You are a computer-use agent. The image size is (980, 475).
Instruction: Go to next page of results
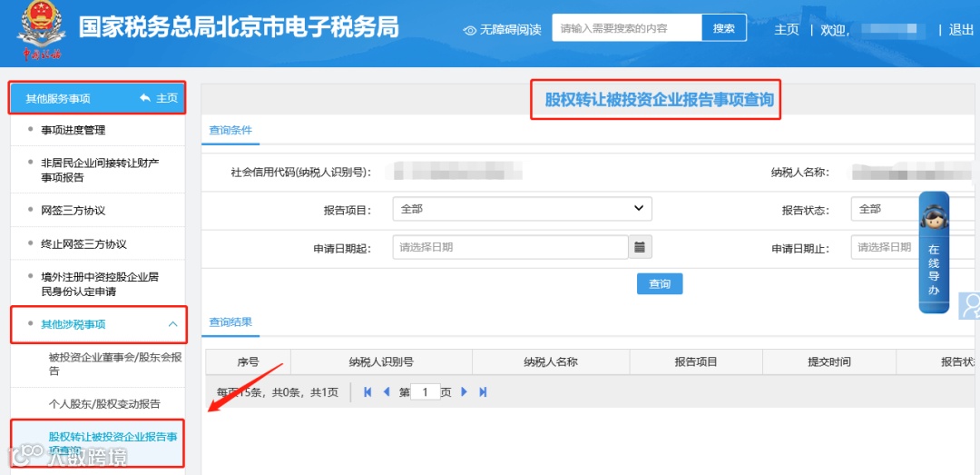point(464,391)
